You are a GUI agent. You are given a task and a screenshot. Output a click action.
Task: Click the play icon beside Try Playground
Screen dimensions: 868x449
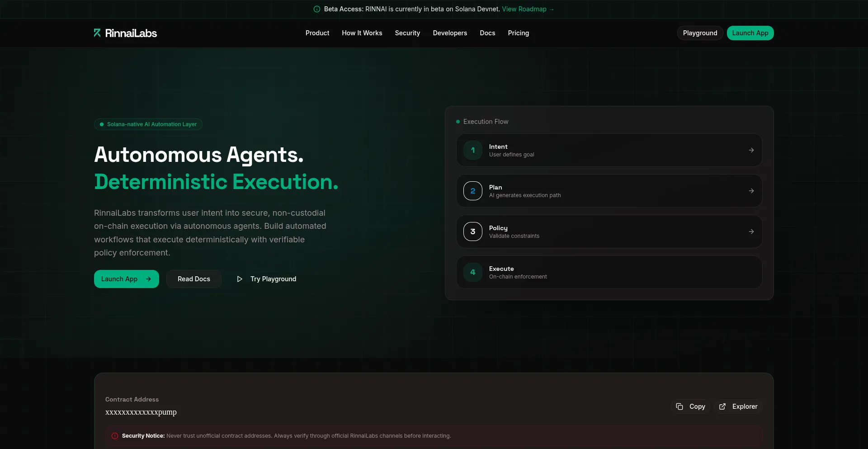pyautogui.click(x=240, y=279)
